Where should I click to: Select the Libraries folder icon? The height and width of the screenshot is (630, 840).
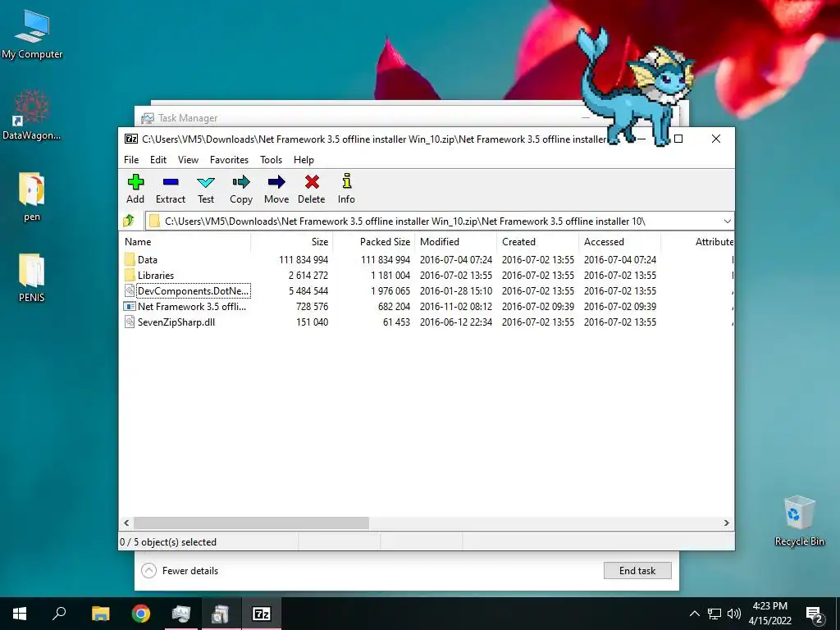click(130, 275)
